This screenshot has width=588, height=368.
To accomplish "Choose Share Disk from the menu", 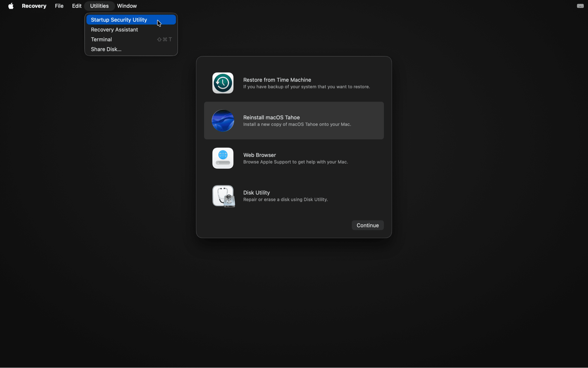I will click(106, 49).
